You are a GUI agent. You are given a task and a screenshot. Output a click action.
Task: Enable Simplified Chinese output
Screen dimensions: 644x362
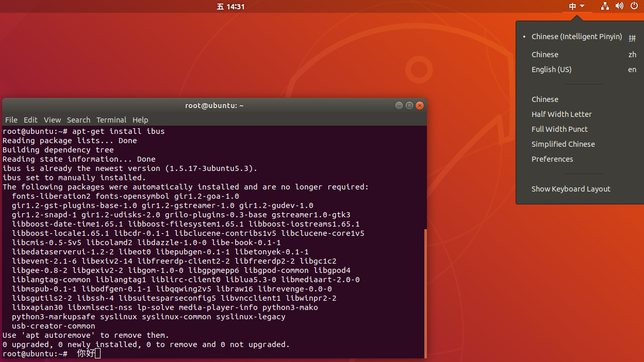(563, 144)
